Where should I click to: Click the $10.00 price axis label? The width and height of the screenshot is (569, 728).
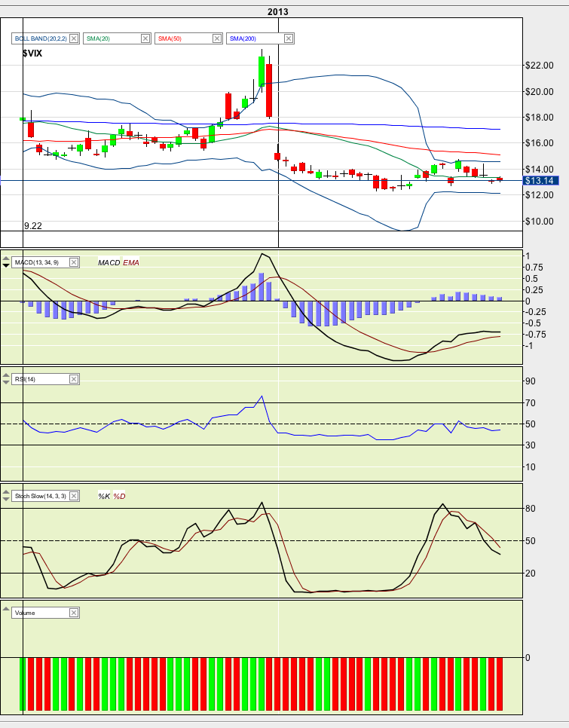[540, 222]
